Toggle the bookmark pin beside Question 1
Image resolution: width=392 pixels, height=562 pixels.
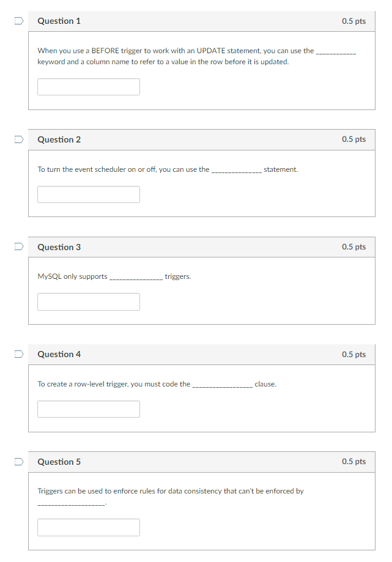click(x=18, y=20)
